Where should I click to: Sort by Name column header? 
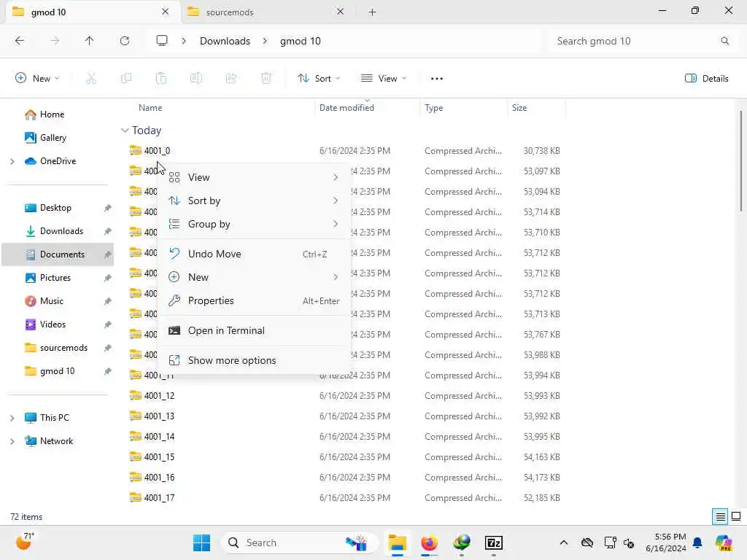[x=150, y=108]
